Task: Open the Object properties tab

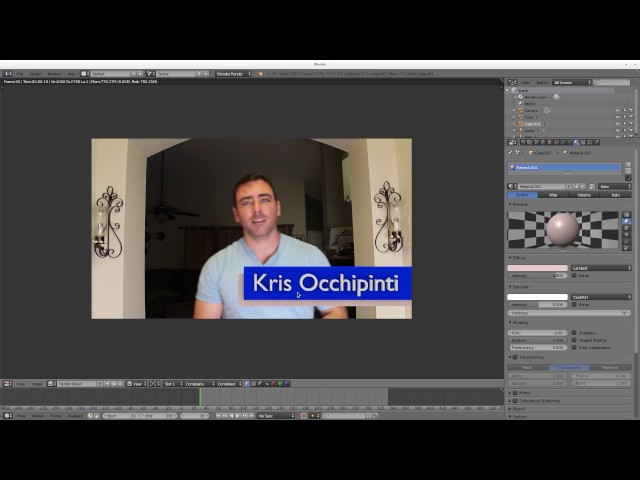Action: 549,142
